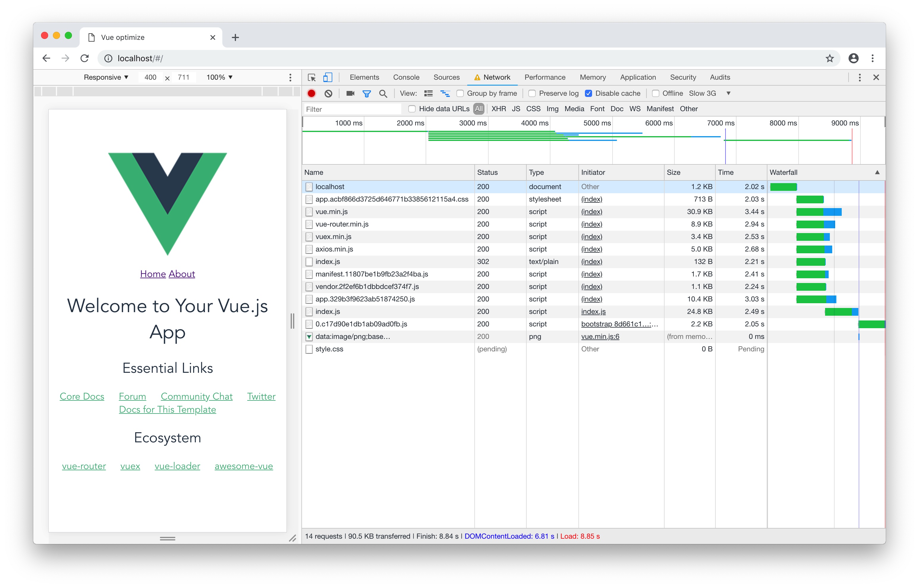Filter requests by Img type
The height and width of the screenshot is (588, 919).
point(552,109)
